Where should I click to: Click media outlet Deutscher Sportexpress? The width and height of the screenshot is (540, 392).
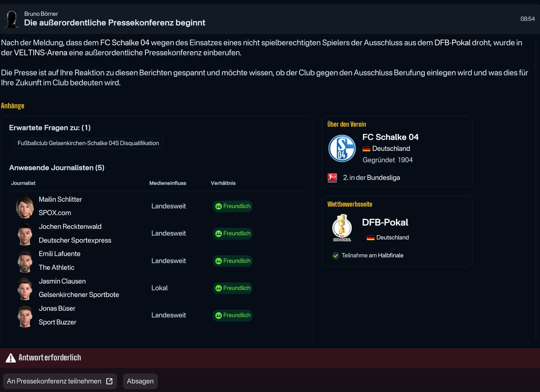point(75,241)
